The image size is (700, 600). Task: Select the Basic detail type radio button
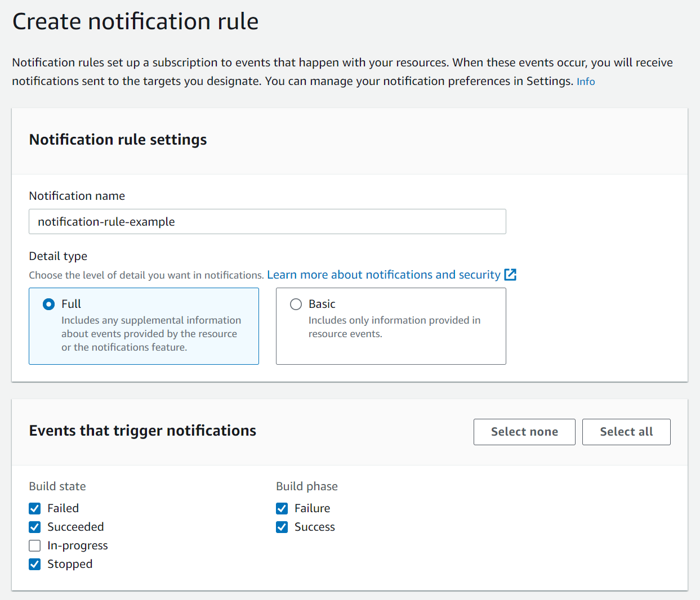[296, 304]
